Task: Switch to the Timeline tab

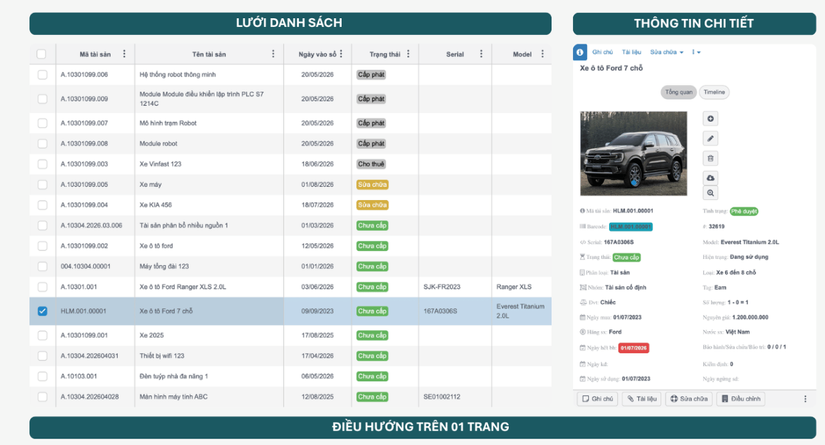Action: point(714,92)
